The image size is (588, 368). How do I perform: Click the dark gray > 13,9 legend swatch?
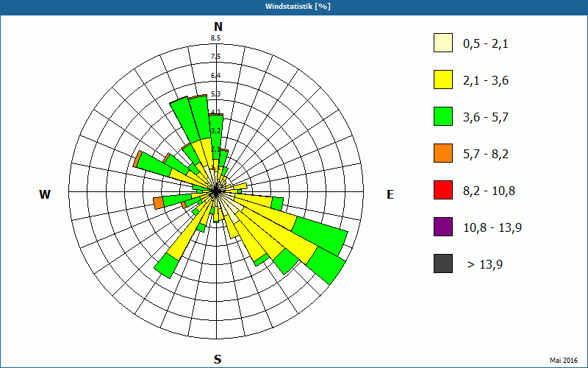point(443,263)
